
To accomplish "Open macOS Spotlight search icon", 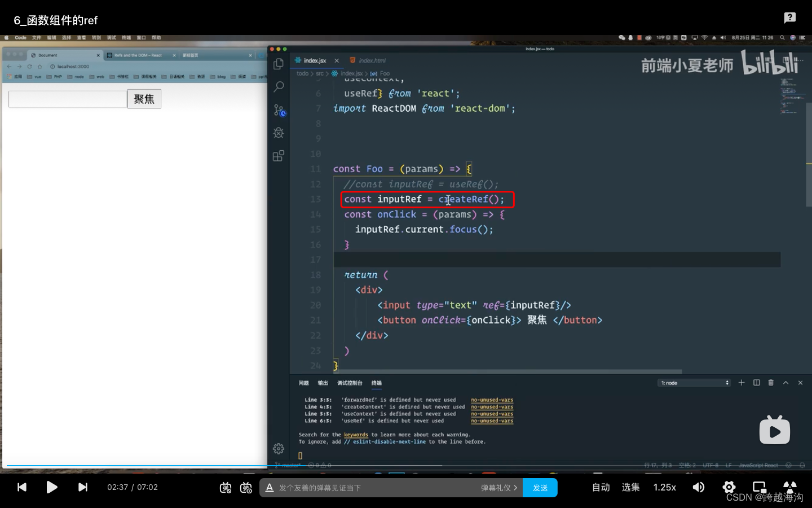I will tap(782, 38).
